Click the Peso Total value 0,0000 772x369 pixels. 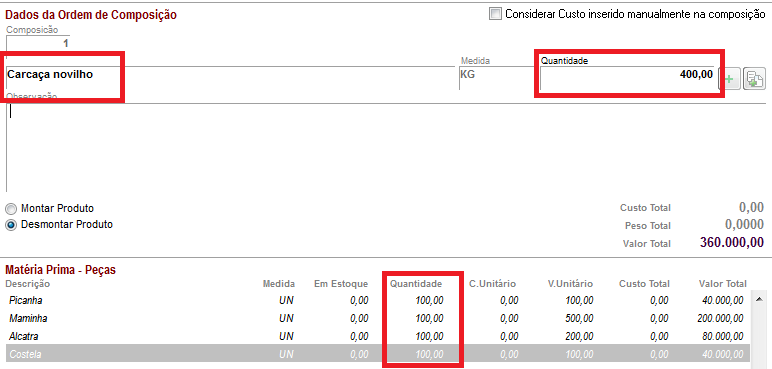(x=744, y=225)
